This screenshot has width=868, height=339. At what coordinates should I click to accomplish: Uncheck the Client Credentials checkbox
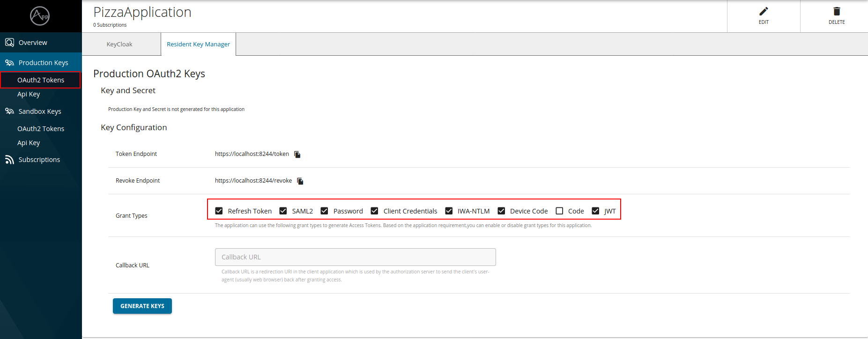tap(374, 211)
